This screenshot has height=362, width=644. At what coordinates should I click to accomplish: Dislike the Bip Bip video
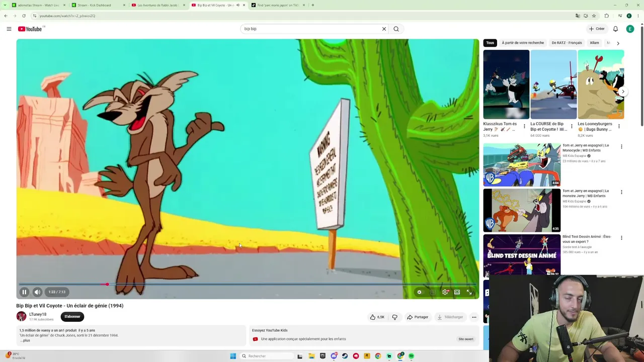pyautogui.click(x=394, y=317)
